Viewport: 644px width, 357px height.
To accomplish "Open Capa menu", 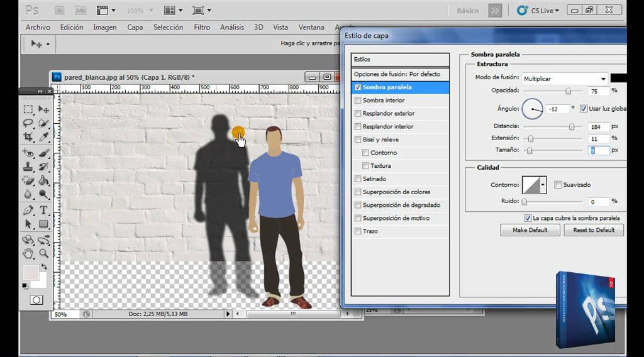I will pyautogui.click(x=135, y=27).
